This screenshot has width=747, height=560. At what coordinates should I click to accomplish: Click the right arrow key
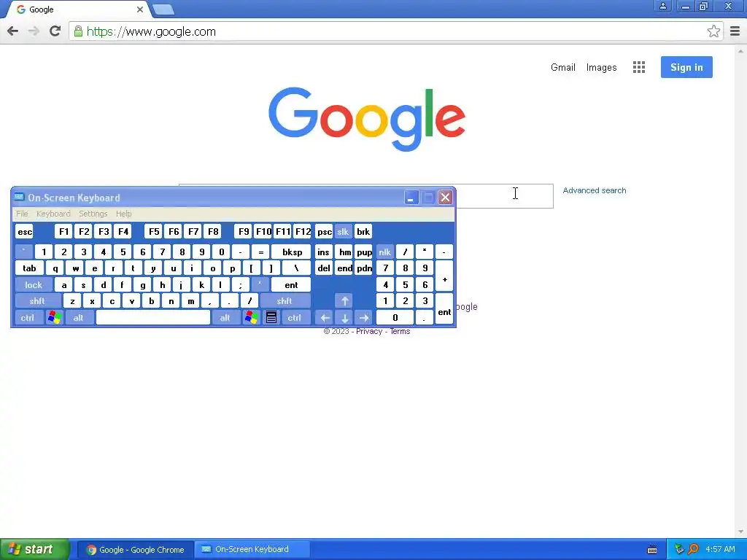pyautogui.click(x=364, y=318)
